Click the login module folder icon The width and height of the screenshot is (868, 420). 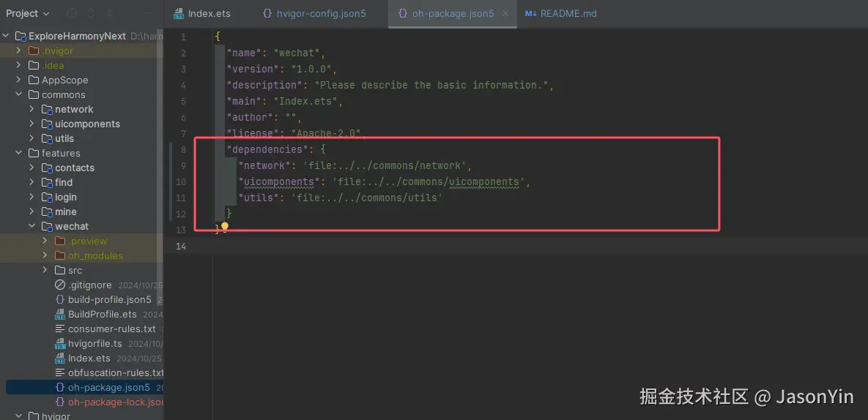(x=47, y=198)
